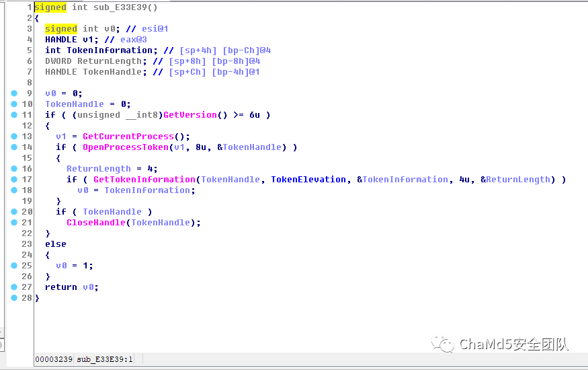588x370 pixels.
Task: Toggle breakpoint dot on line 21
Action: coord(14,223)
